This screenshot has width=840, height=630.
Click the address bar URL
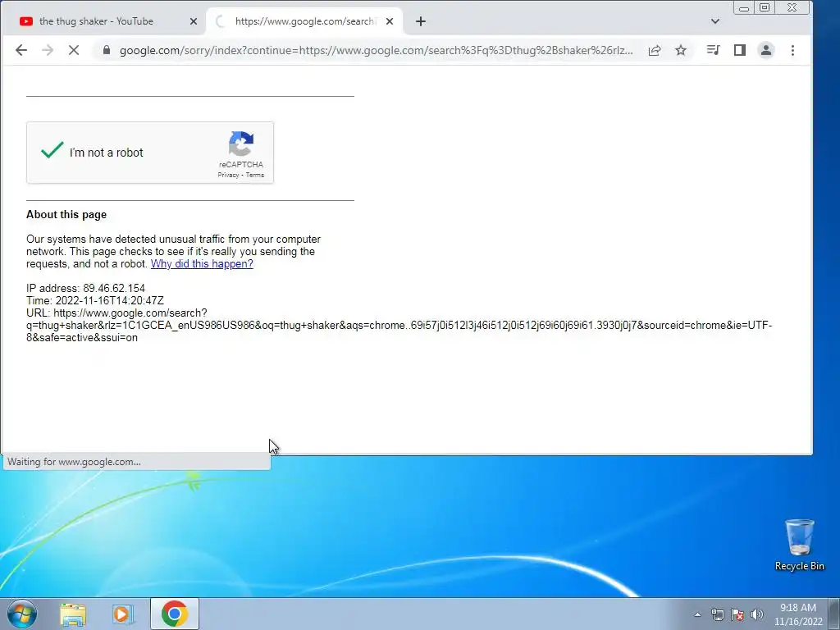click(376, 50)
